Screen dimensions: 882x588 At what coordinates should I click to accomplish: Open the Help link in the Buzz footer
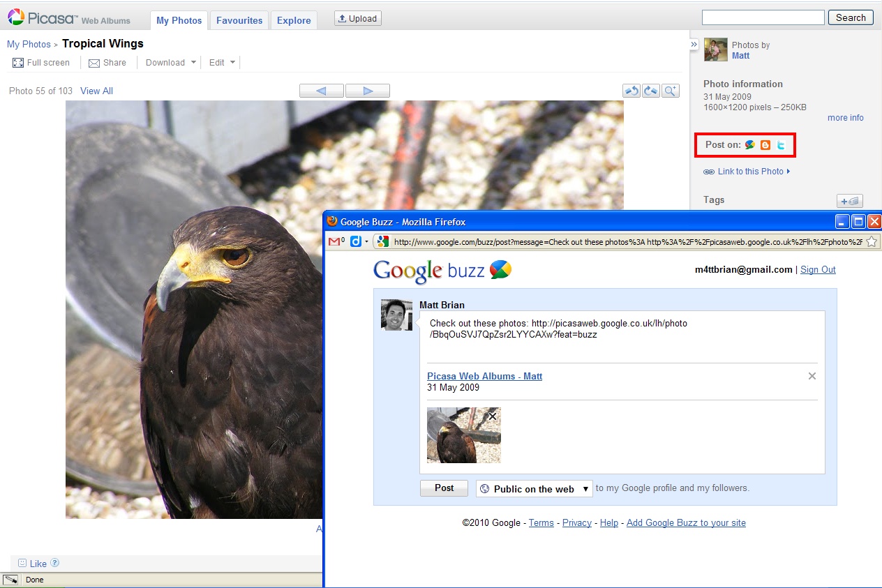pyautogui.click(x=609, y=522)
